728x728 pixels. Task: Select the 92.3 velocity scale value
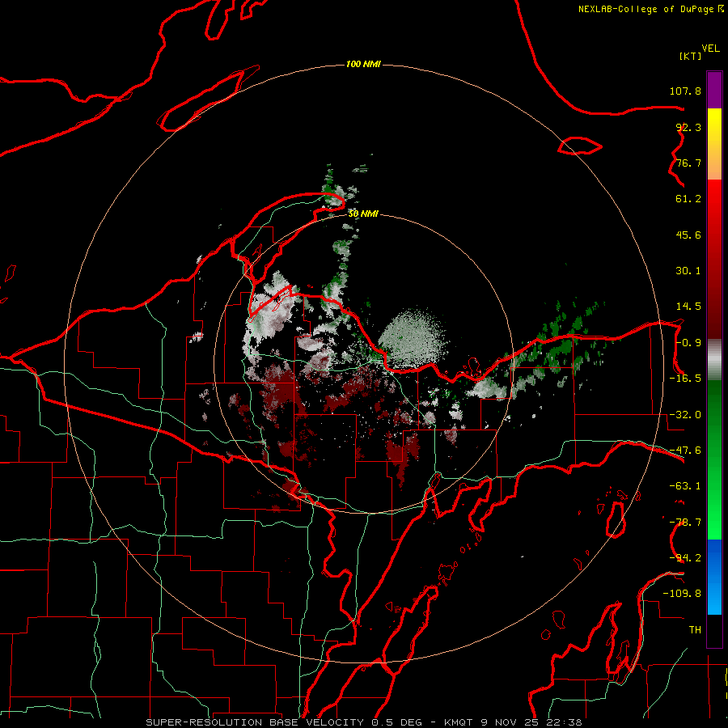tap(688, 127)
